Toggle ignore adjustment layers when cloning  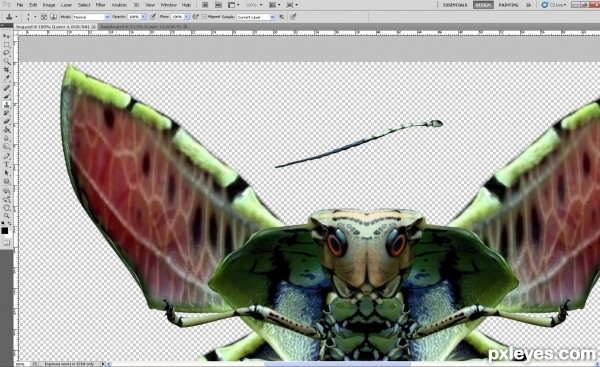282,17
